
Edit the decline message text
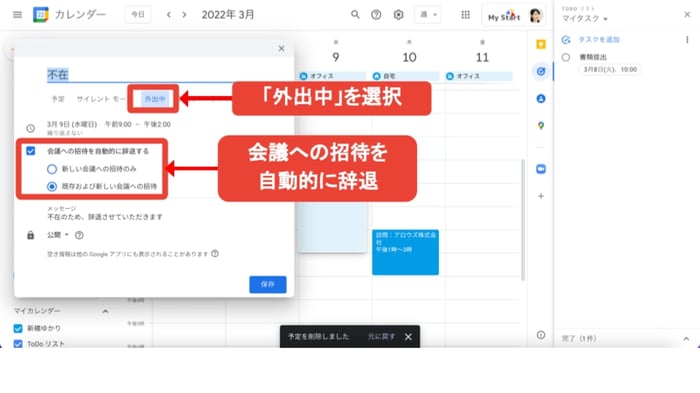(x=105, y=217)
